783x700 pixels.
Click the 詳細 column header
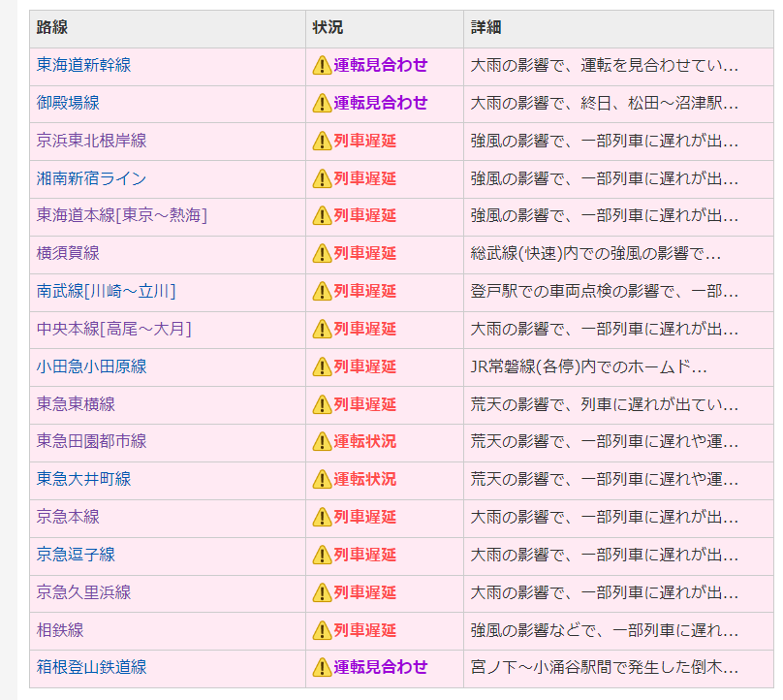pyautogui.click(x=485, y=27)
